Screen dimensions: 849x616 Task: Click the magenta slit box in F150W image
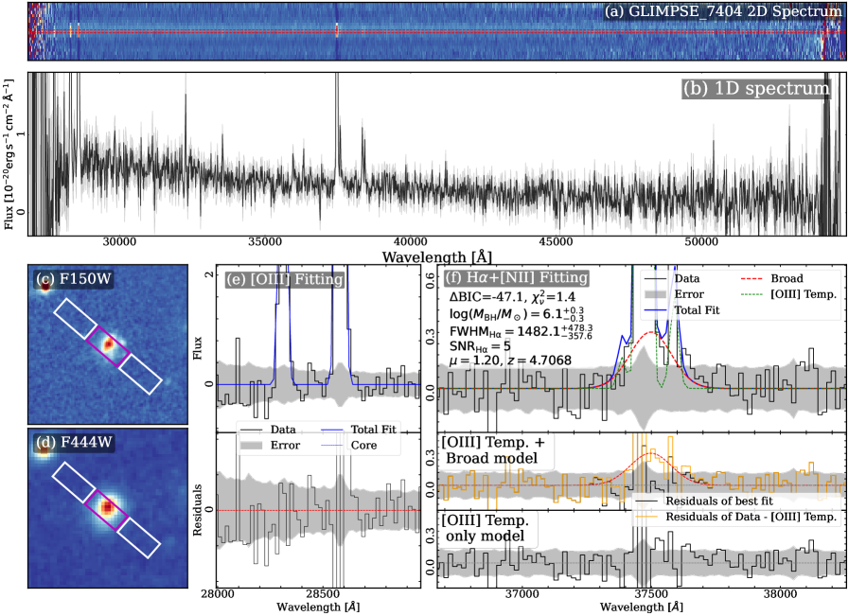[108, 343]
